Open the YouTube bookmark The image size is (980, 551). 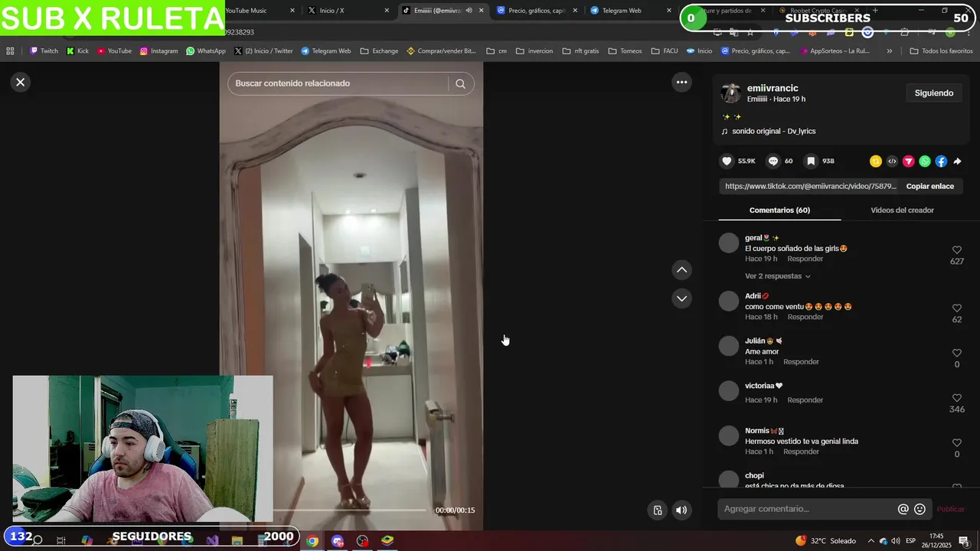[114, 51]
